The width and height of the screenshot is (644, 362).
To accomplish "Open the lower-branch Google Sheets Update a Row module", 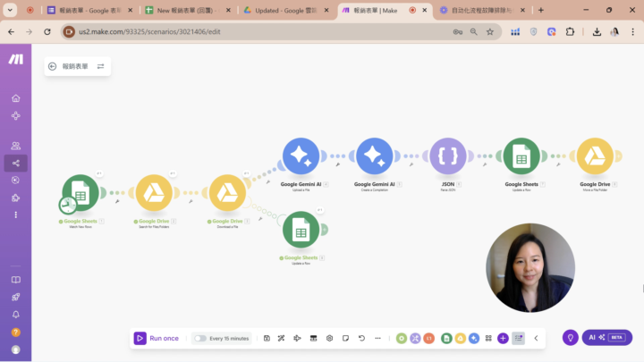I will point(301,230).
